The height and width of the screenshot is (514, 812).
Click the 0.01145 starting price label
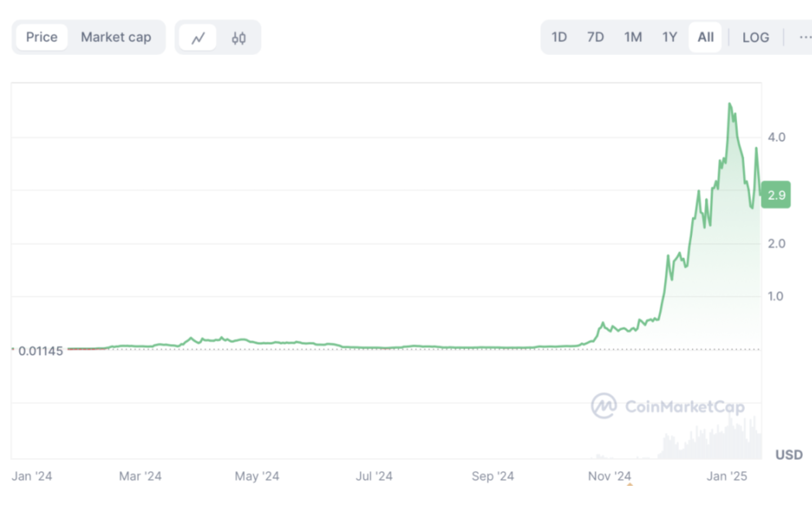(41, 351)
